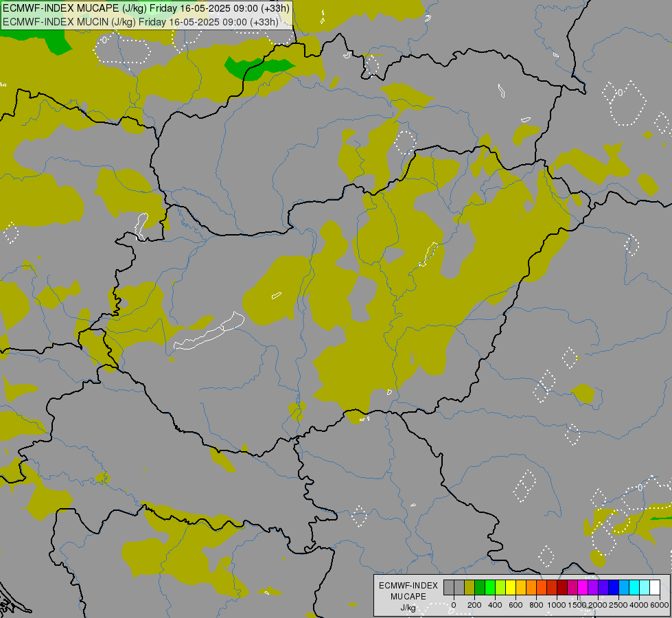Click the legend scale value 400

click(495, 605)
